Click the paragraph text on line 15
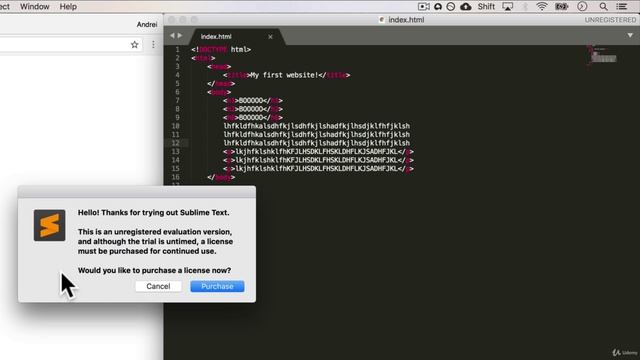This screenshot has height=360, width=640. click(317, 169)
